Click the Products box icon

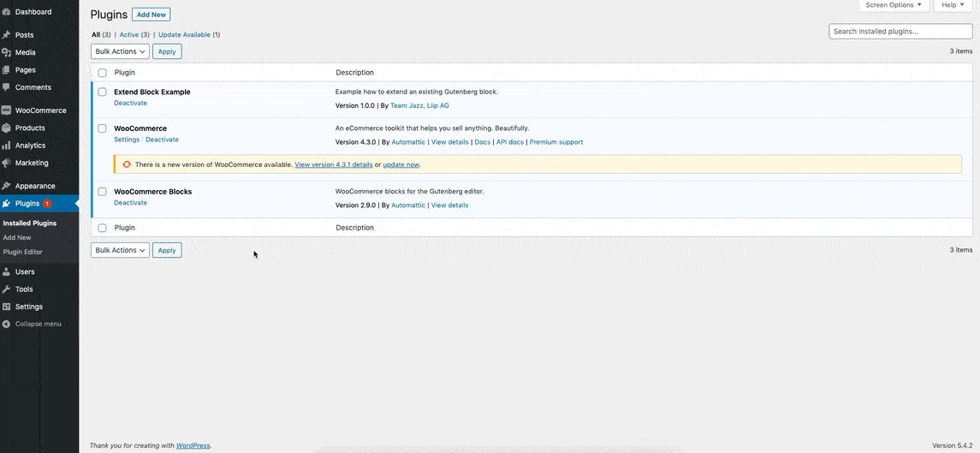6,128
